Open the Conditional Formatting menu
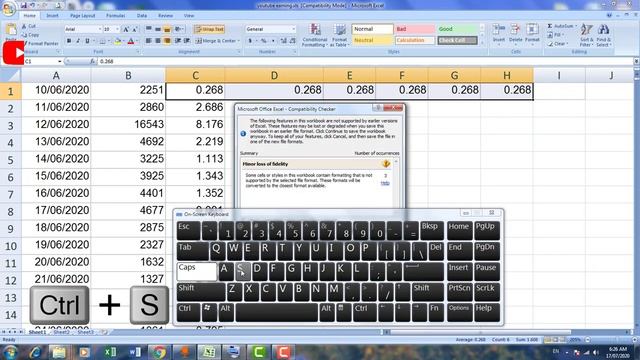 315,35
